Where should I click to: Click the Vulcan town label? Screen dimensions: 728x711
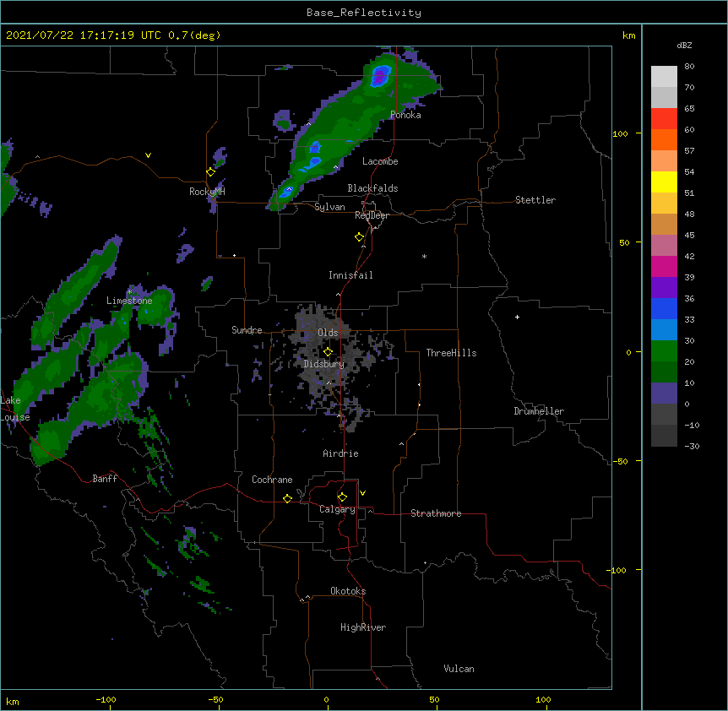tap(459, 669)
